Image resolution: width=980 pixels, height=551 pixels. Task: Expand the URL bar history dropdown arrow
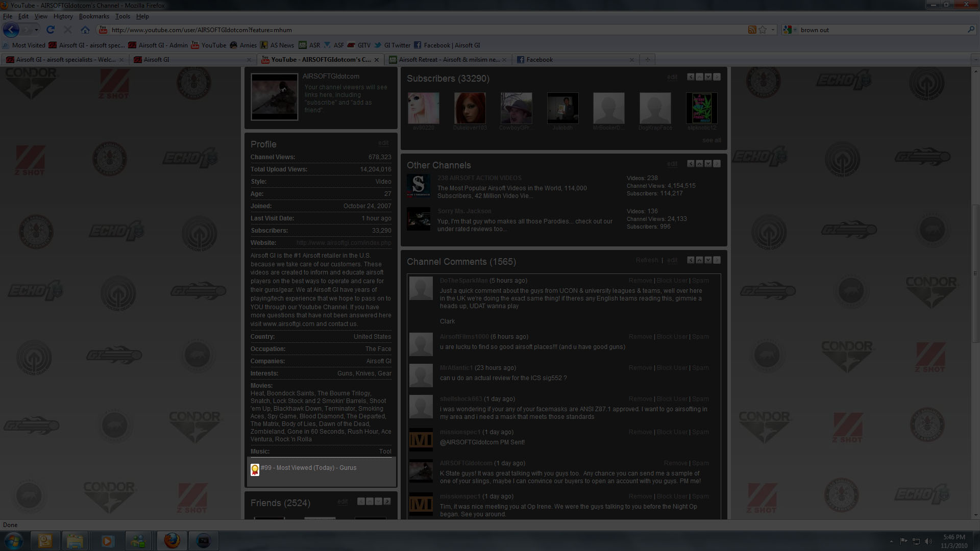[x=773, y=30]
